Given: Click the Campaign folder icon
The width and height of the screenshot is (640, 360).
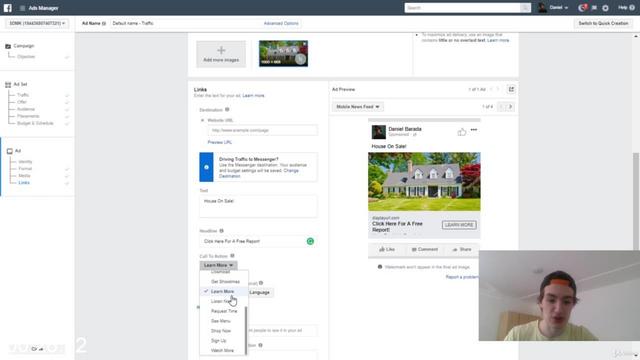Looking at the screenshot, I should [x=8, y=46].
